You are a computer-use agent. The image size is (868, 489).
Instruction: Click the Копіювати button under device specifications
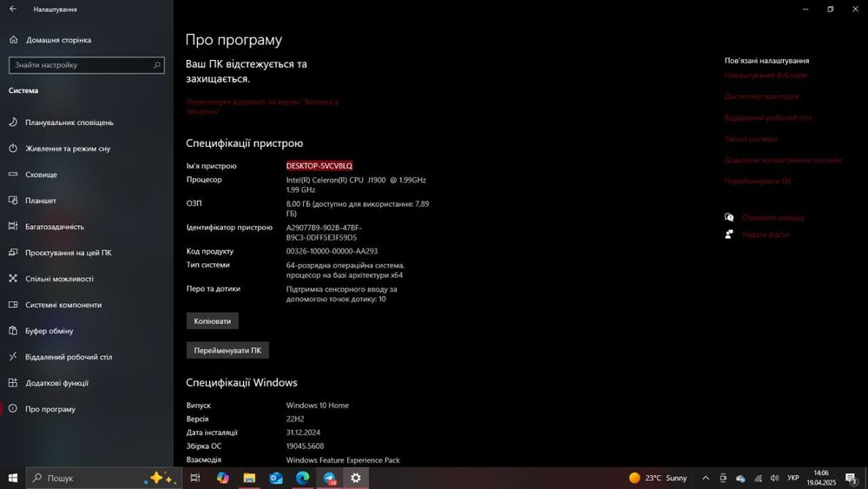click(213, 320)
